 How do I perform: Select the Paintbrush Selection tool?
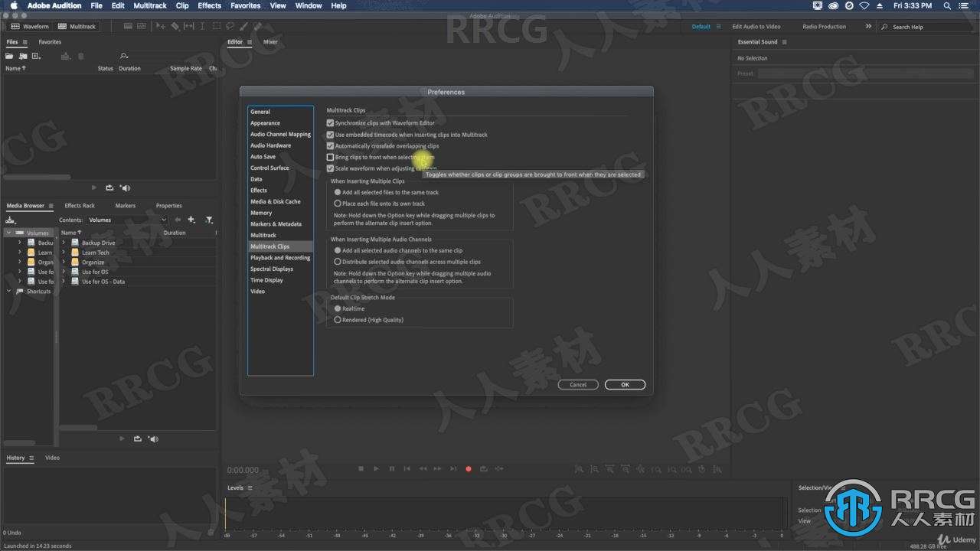click(x=243, y=26)
